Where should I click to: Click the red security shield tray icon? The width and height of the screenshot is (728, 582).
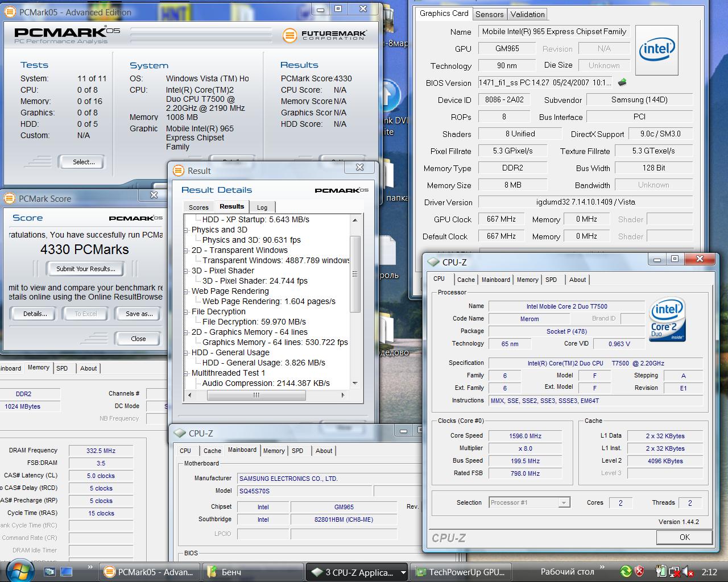[639, 571]
